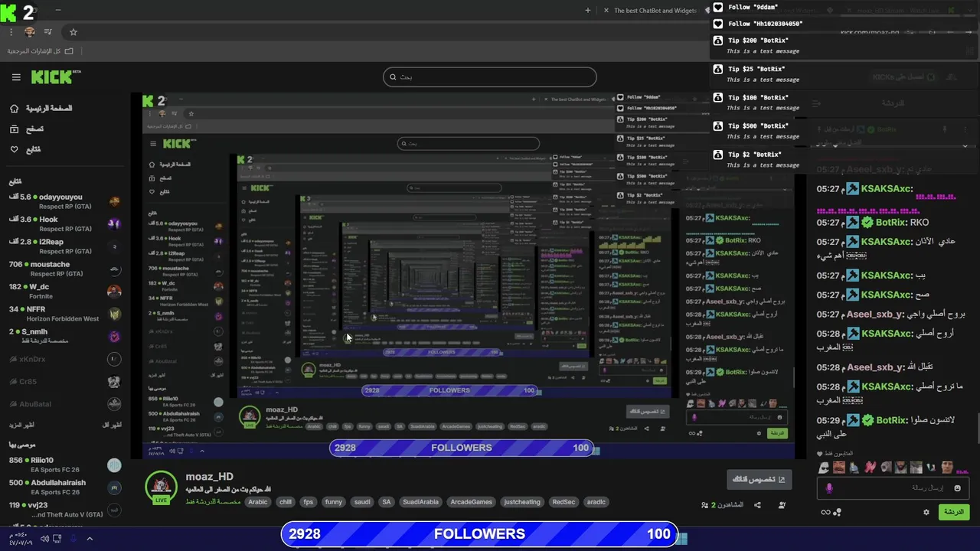The width and height of the screenshot is (980, 551).
Task: Open the S_nmlh channel in sidebar
Action: [64, 336]
